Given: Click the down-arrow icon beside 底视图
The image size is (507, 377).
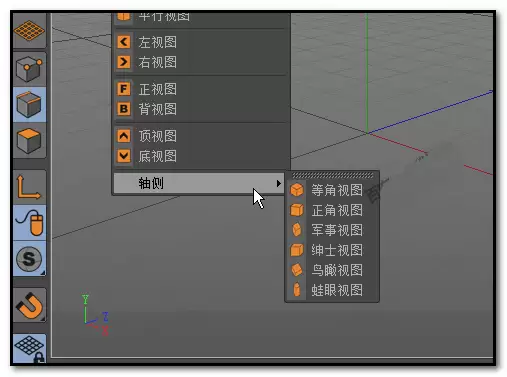Looking at the screenshot, I should coord(124,156).
